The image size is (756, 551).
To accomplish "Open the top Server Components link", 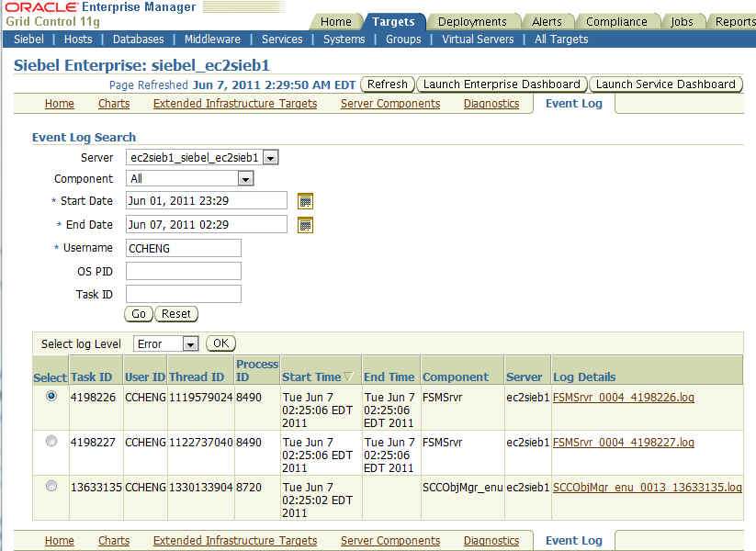I will pos(390,104).
